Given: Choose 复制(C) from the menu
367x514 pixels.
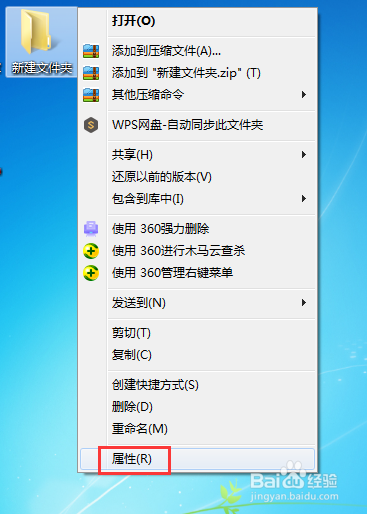Looking at the screenshot, I should point(198,355).
